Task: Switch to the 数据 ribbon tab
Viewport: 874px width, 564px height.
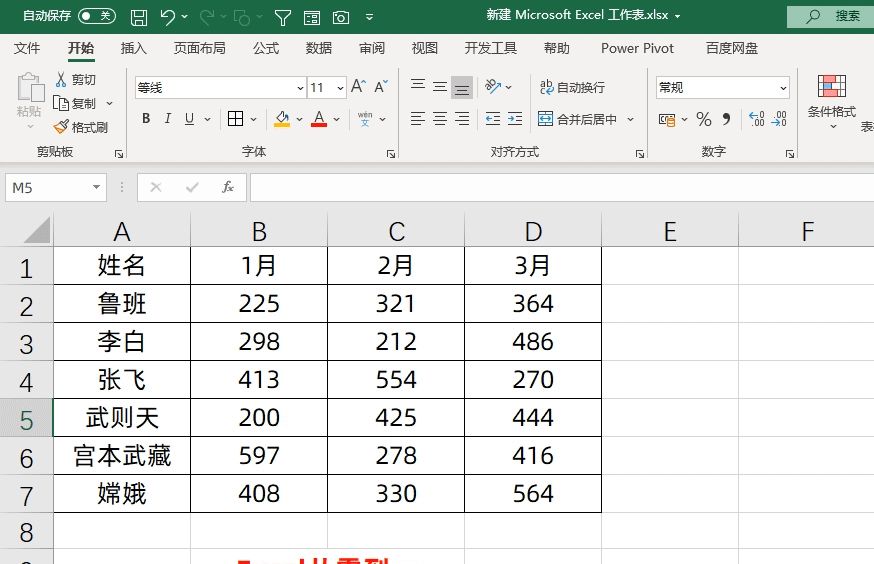Action: 319,48
